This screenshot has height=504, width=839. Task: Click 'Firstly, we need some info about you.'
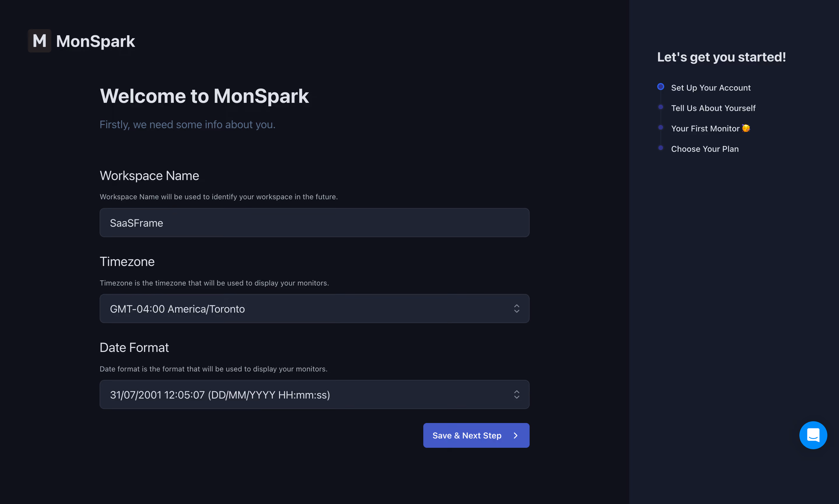tap(187, 125)
